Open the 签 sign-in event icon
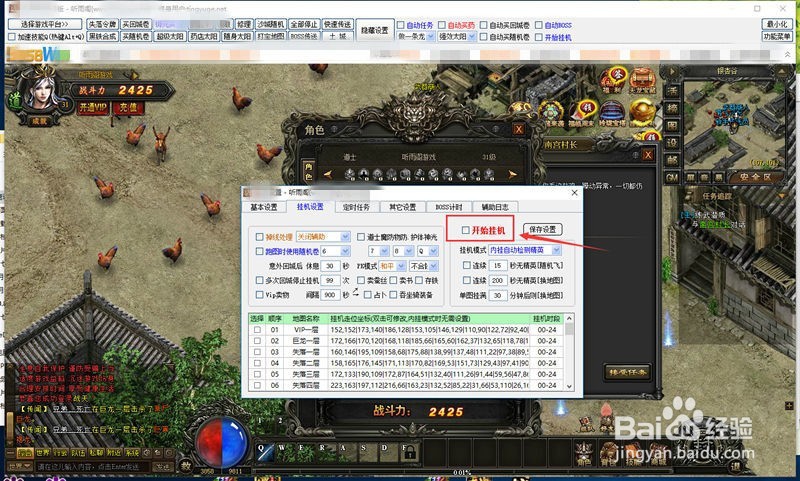This screenshot has width=800, height=481. click(x=612, y=78)
